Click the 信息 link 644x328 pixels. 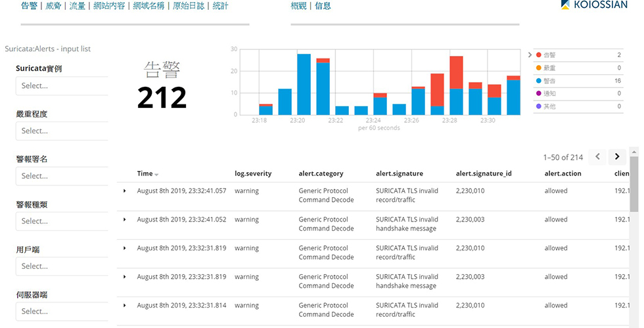(x=323, y=6)
